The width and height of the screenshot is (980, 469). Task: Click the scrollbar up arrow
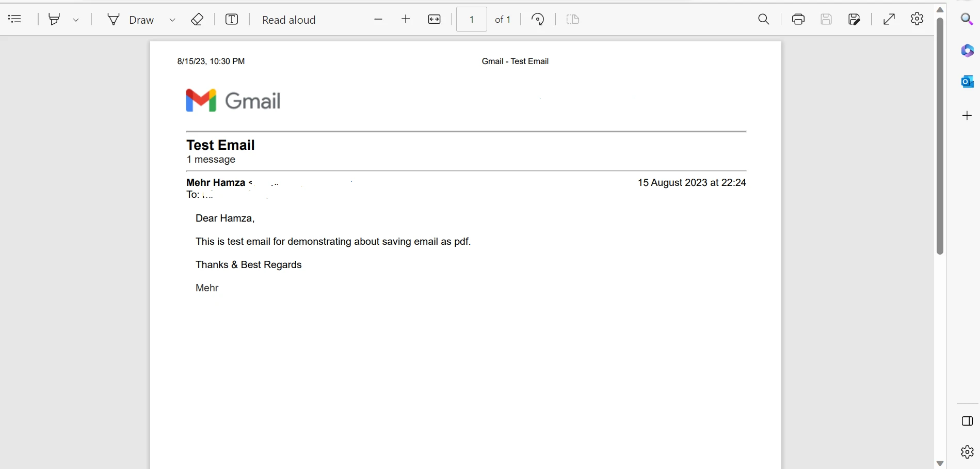coord(940,10)
